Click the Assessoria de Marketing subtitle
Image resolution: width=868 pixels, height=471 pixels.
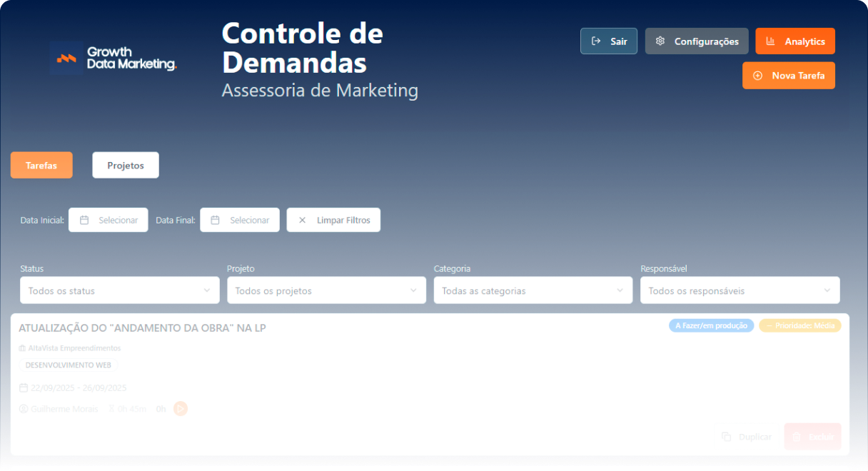tap(320, 91)
